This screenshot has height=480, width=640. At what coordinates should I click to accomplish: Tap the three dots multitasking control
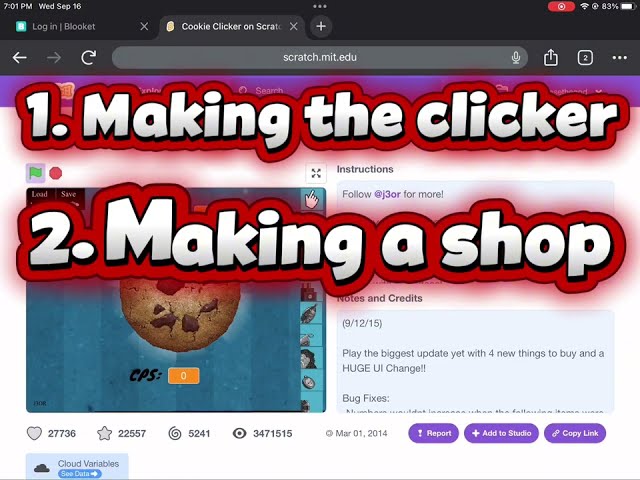[320, 7]
